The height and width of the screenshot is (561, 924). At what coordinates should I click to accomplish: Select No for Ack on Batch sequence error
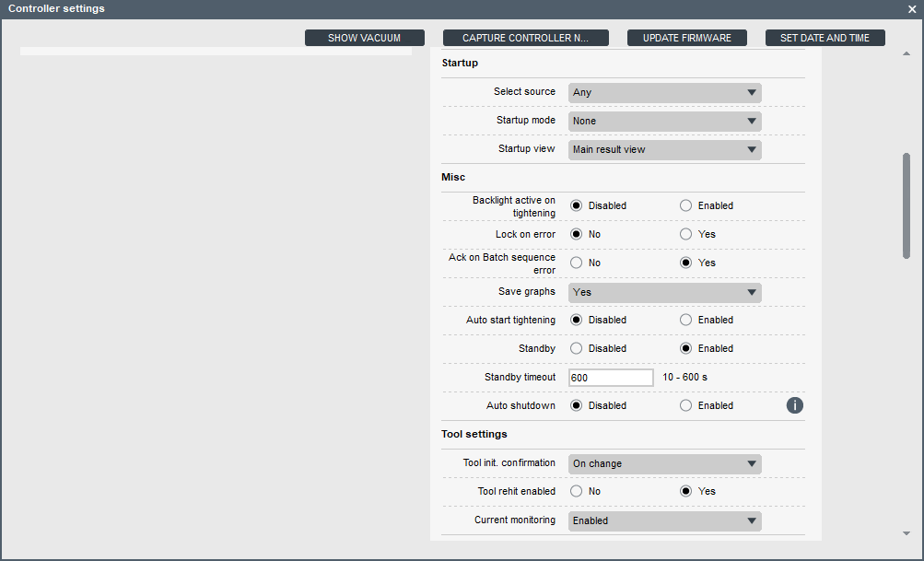pos(577,263)
